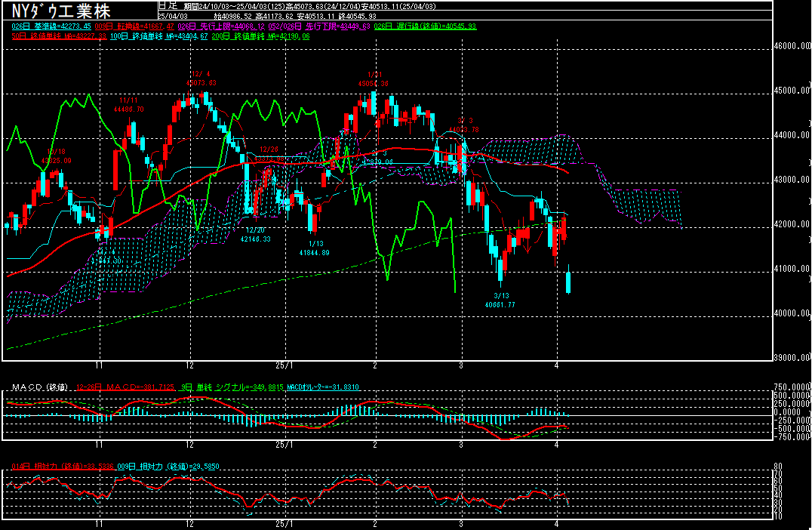Click the closing price 終40545.93
The image size is (812, 530).
tap(358, 16)
